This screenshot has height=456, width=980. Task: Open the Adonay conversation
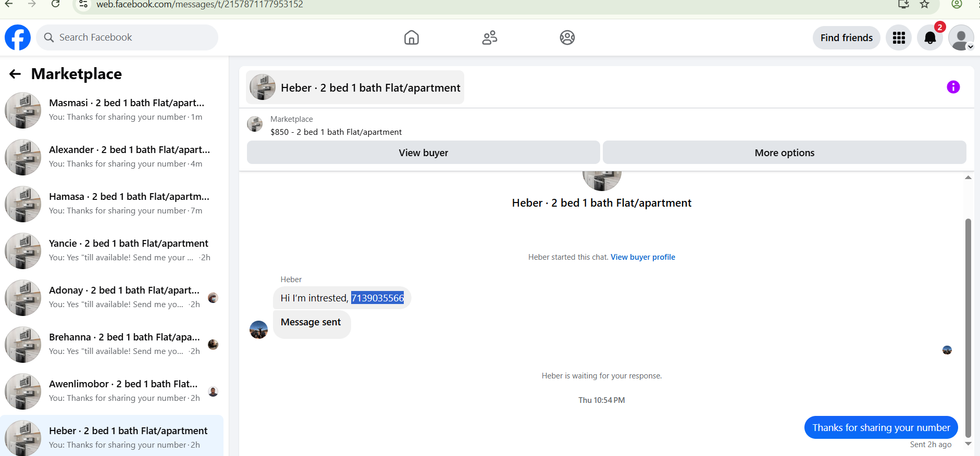[112, 298]
